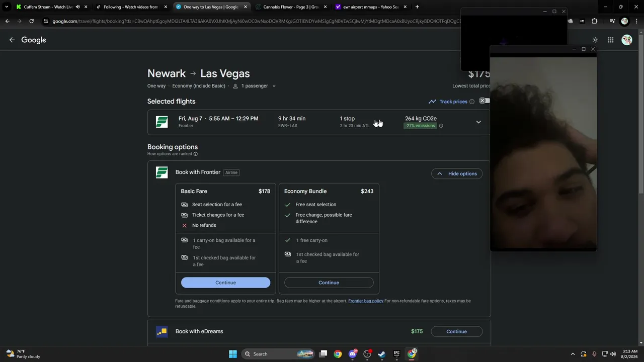644x362 pixels.
Task: Click the Track prices link
Action: point(453,102)
